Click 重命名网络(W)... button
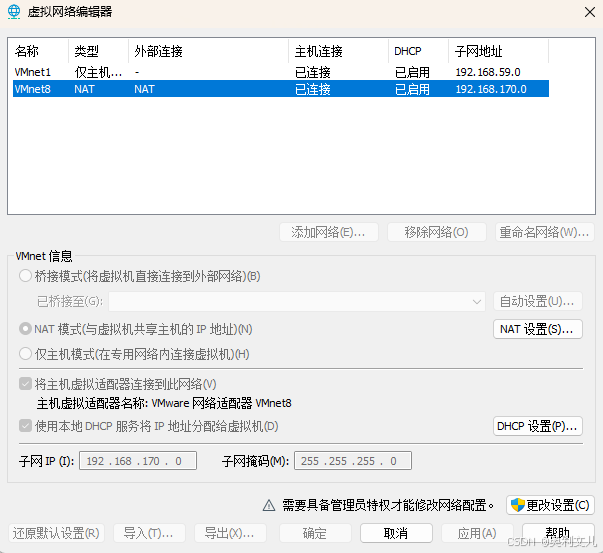603x553 pixels. 545,232
